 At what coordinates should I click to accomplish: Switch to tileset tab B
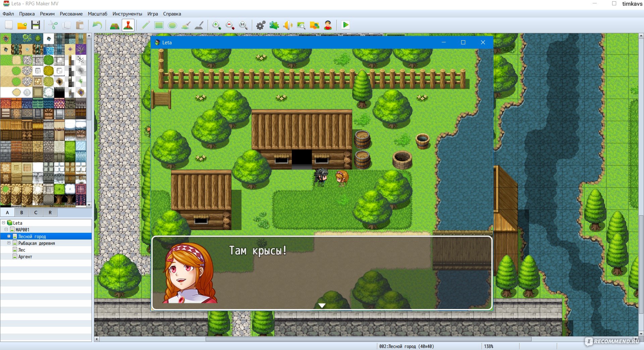tap(22, 212)
